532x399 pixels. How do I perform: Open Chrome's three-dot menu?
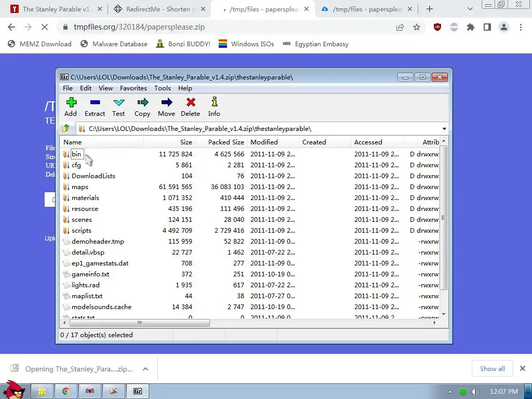click(521, 27)
